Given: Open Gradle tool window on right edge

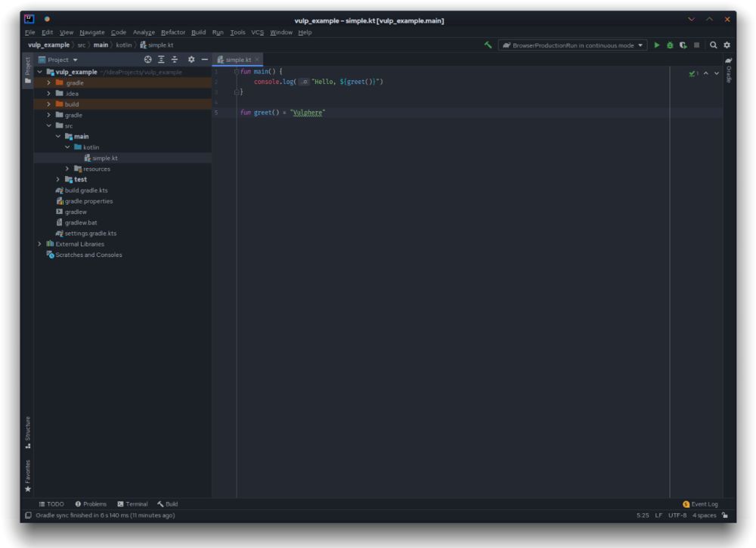Looking at the screenshot, I should (729, 70).
